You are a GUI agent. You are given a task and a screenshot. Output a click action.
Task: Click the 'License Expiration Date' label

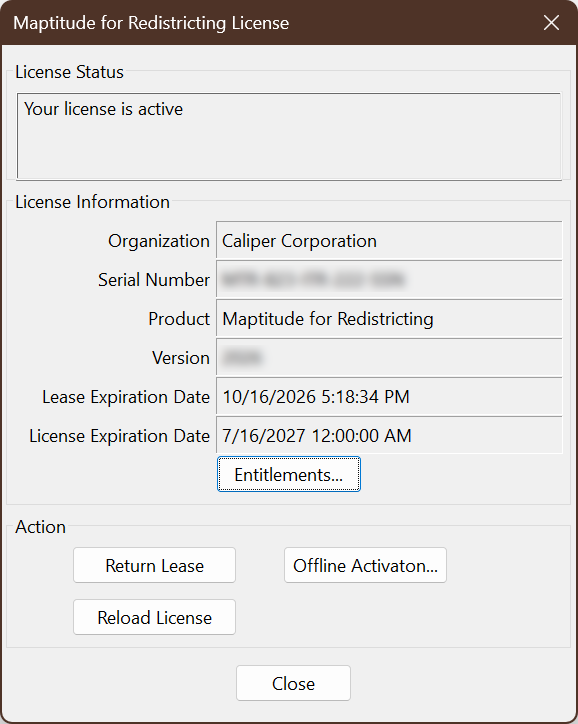120,436
